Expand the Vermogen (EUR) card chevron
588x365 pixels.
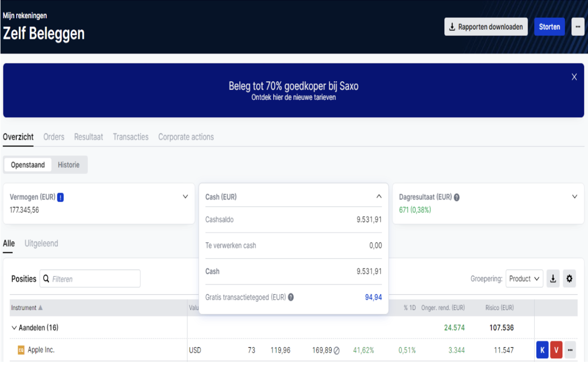click(x=185, y=197)
